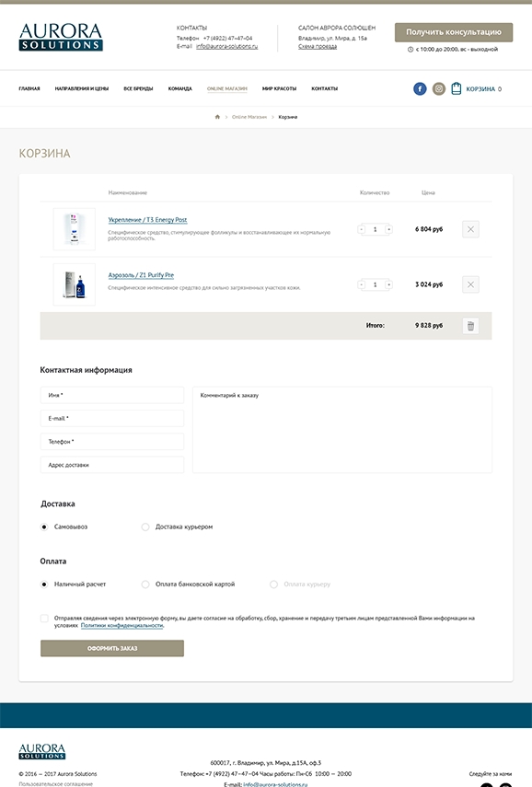Click the Aurora Solutions header logo
Screen dimensions: 532x787
tap(61, 37)
